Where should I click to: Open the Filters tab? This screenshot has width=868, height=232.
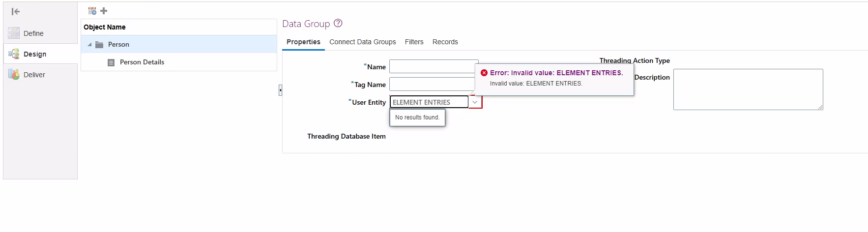click(x=414, y=42)
